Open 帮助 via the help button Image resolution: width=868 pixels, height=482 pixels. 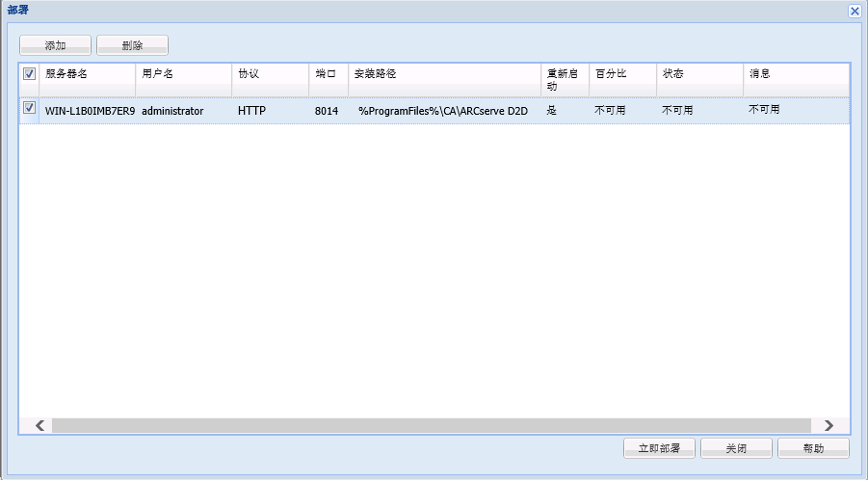click(813, 448)
